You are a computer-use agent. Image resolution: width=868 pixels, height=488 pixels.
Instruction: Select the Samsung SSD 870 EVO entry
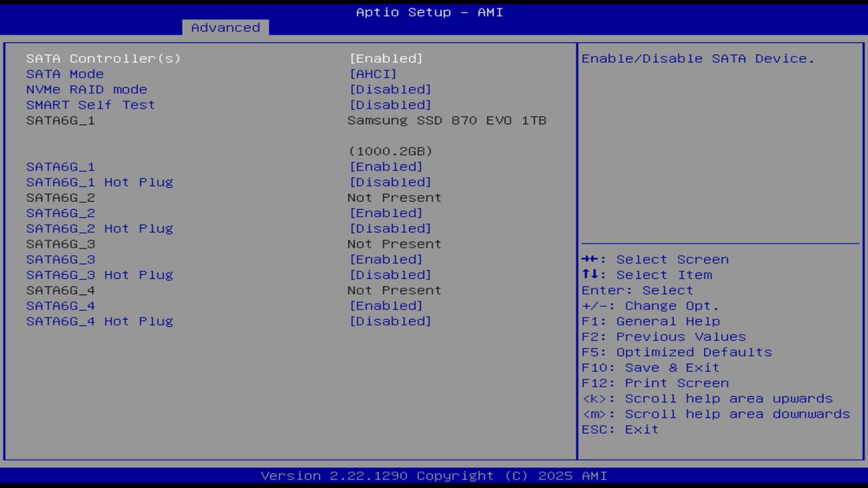coord(447,120)
